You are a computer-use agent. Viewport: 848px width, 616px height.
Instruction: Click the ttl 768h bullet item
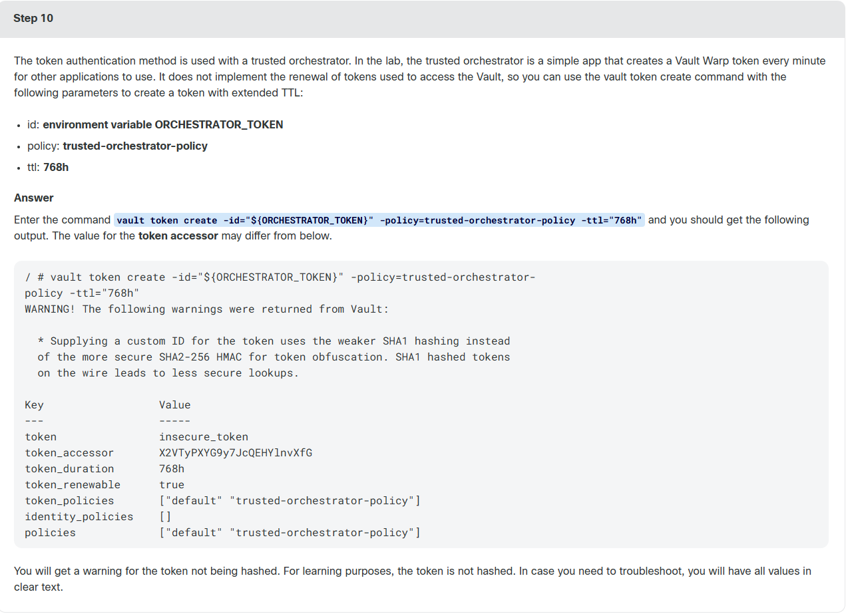[48, 167]
